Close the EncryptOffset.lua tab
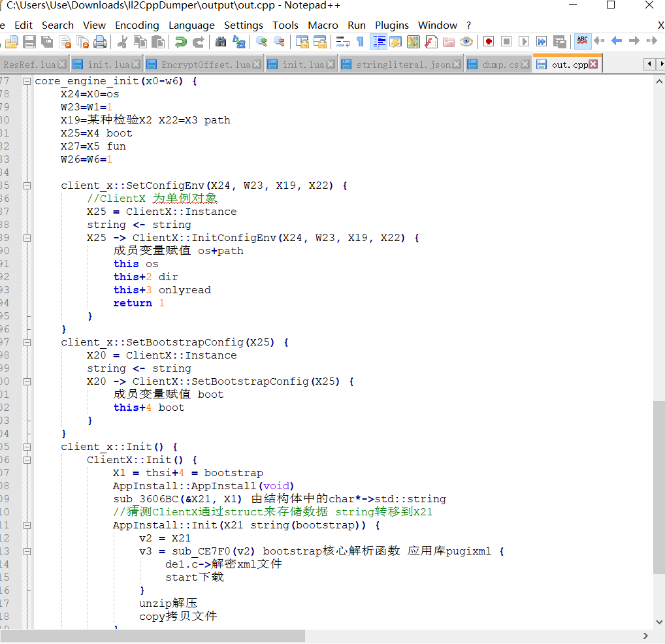The image size is (665, 644). coord(256,65)
